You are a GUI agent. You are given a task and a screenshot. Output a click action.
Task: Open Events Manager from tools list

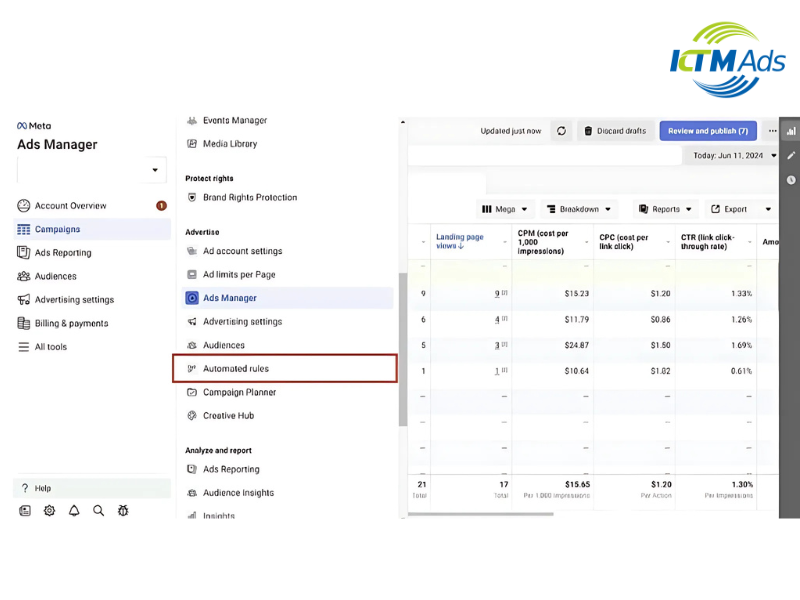pyautogui.click(x=235, y=120)
